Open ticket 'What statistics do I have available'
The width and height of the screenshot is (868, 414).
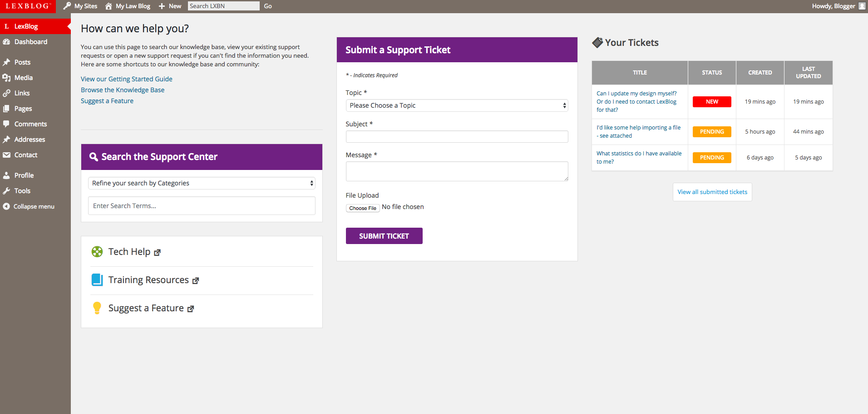tap(639, 158)
